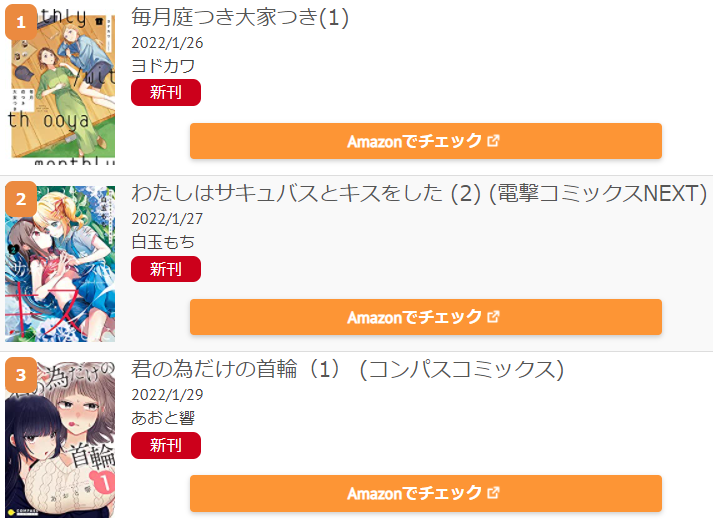
Task: Open title わたしはサキュバスとキスをした (2)
Action: 306,193
